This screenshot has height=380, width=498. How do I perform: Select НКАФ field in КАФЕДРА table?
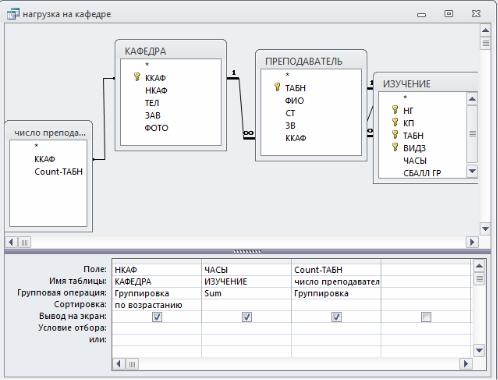click(x=156, y=90)
